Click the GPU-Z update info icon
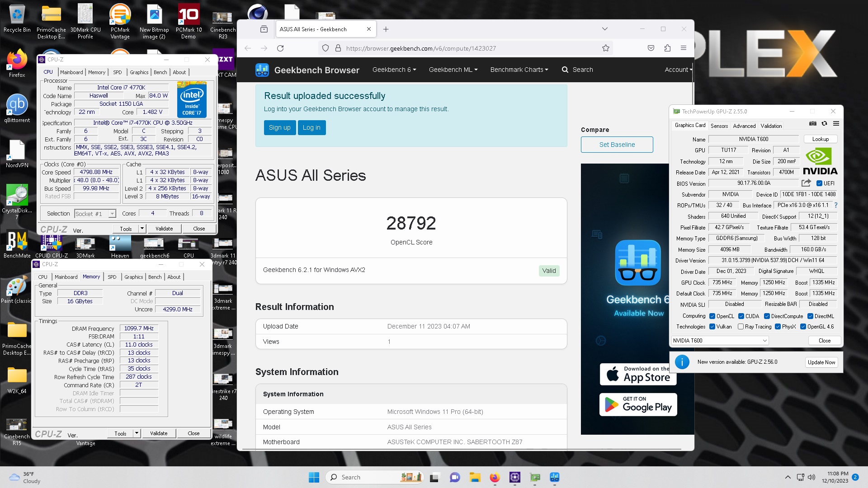The width and height of the screenshot is (868, 488). click(x=682, y=362)
